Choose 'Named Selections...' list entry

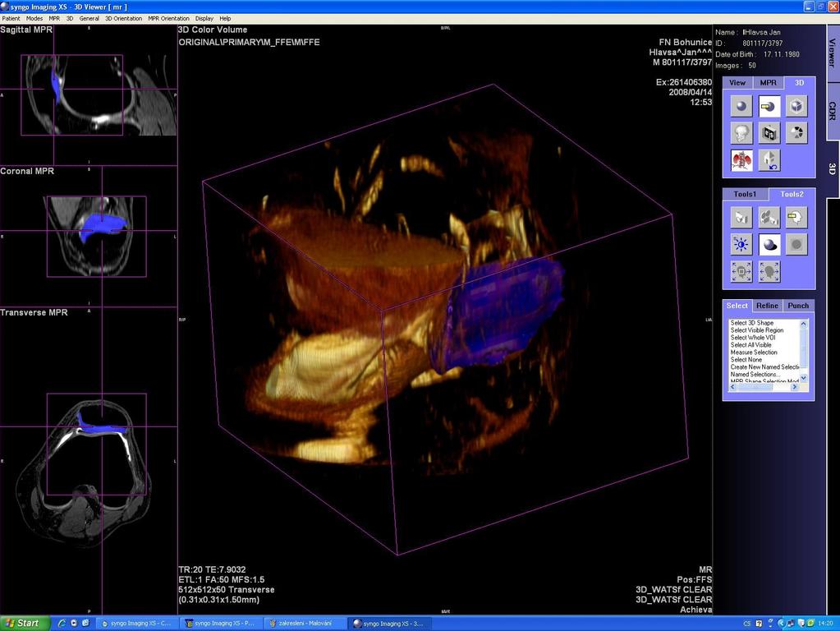[755, 374]
